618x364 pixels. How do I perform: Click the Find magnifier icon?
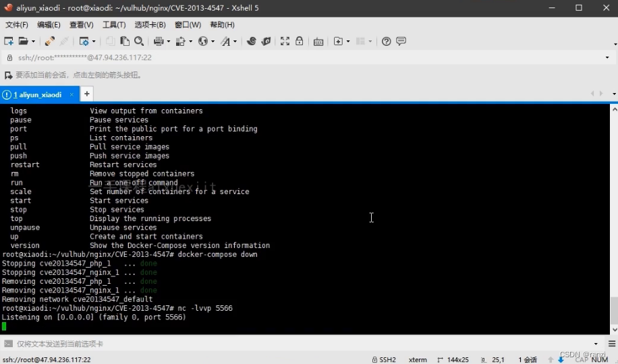coord(139,41)
